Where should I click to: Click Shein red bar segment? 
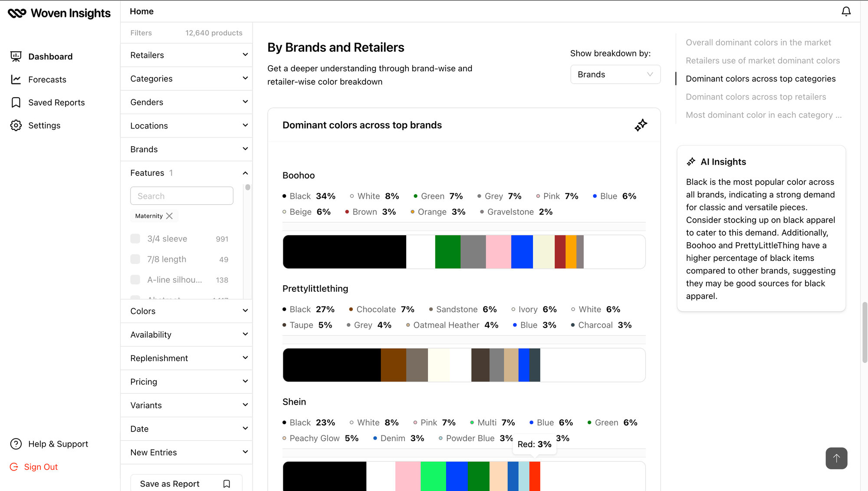pos(535,476)
